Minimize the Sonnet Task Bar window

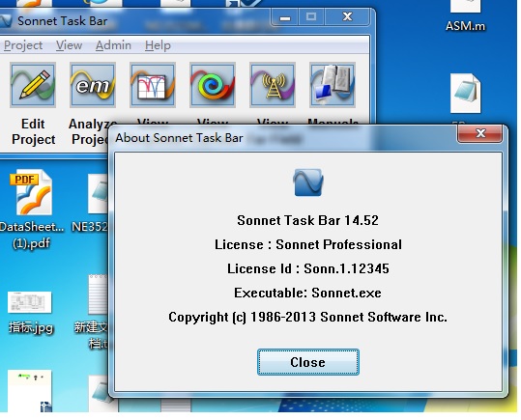click(285, 16)
